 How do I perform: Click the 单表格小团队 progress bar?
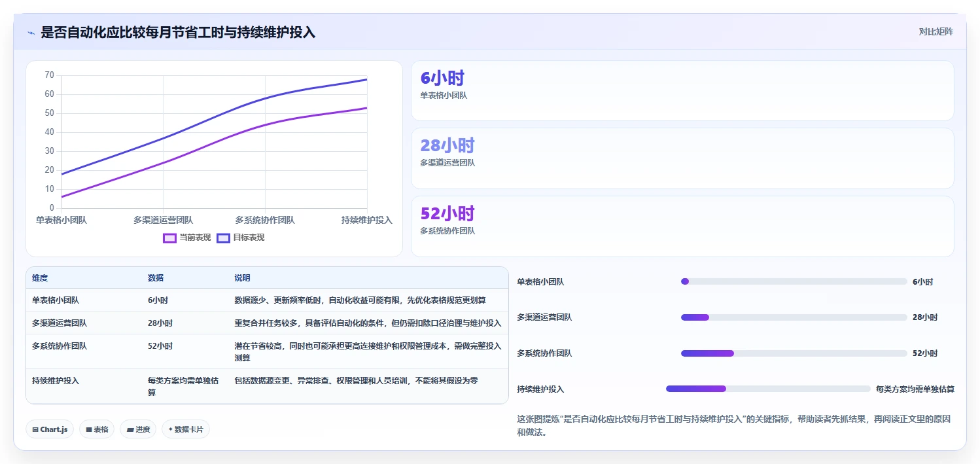coord(794,281)
